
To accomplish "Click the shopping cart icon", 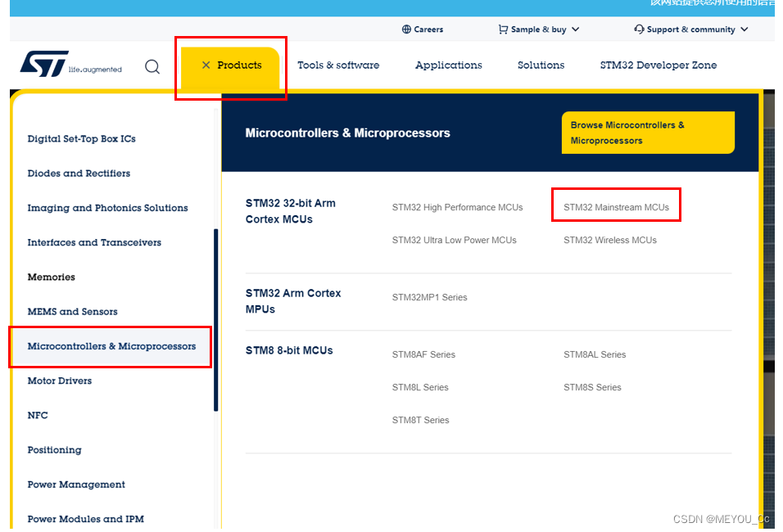I will click(503, 29).
